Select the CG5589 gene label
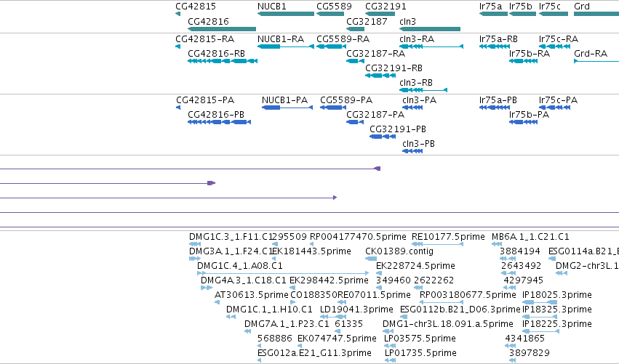 click(x=334, y=7)
